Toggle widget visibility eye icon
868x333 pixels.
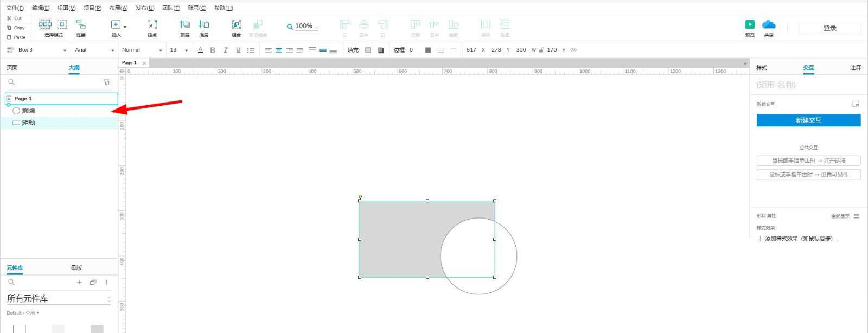coord(573,50)
